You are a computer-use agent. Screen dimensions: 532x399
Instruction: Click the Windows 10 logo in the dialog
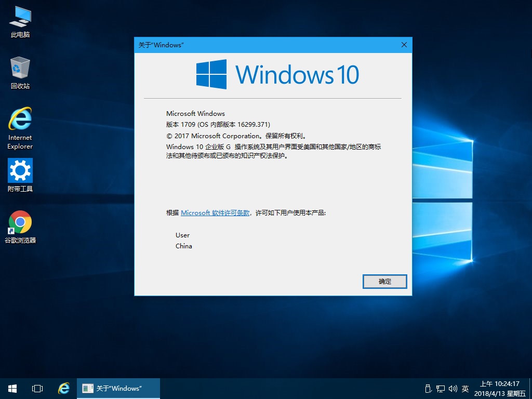pos(277,74)
